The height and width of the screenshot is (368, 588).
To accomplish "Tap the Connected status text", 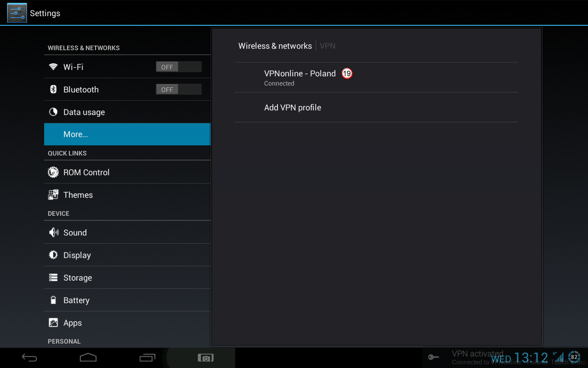I will tap(279, 83).
